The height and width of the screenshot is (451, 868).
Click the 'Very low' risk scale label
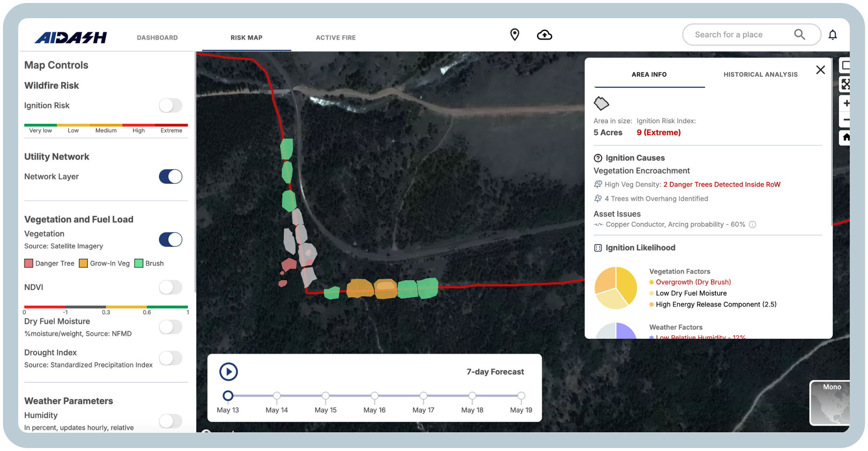41,131
